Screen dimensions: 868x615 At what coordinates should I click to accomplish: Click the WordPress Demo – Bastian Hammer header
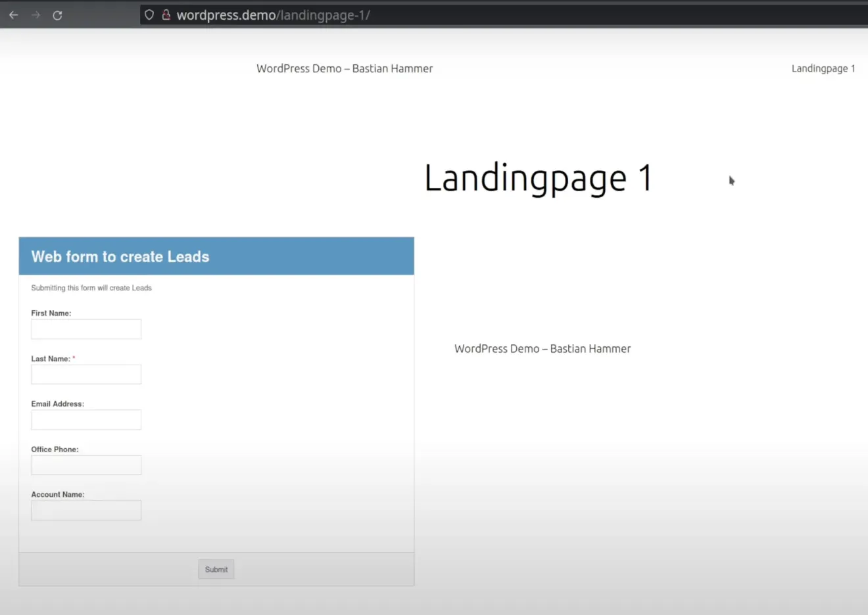[345, 68]
